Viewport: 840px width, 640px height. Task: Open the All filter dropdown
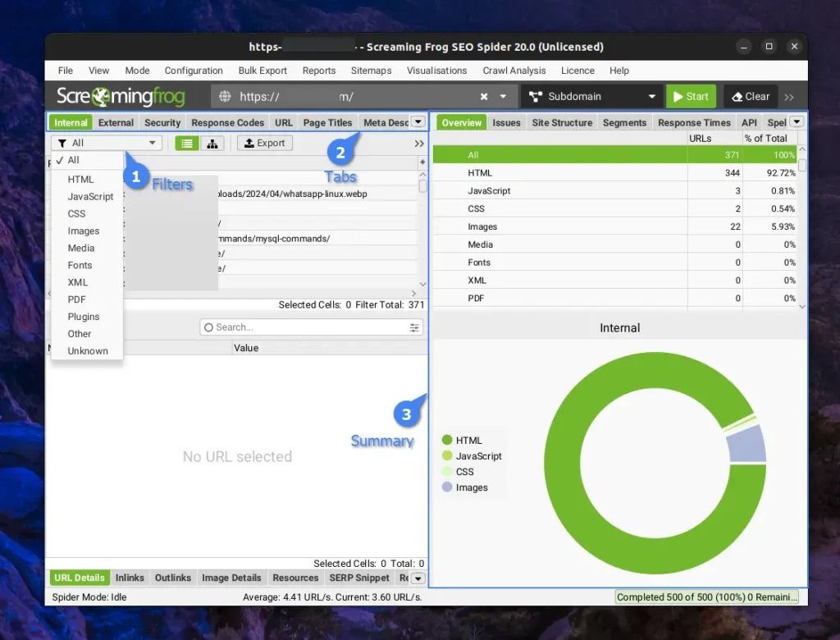[107, 143]
